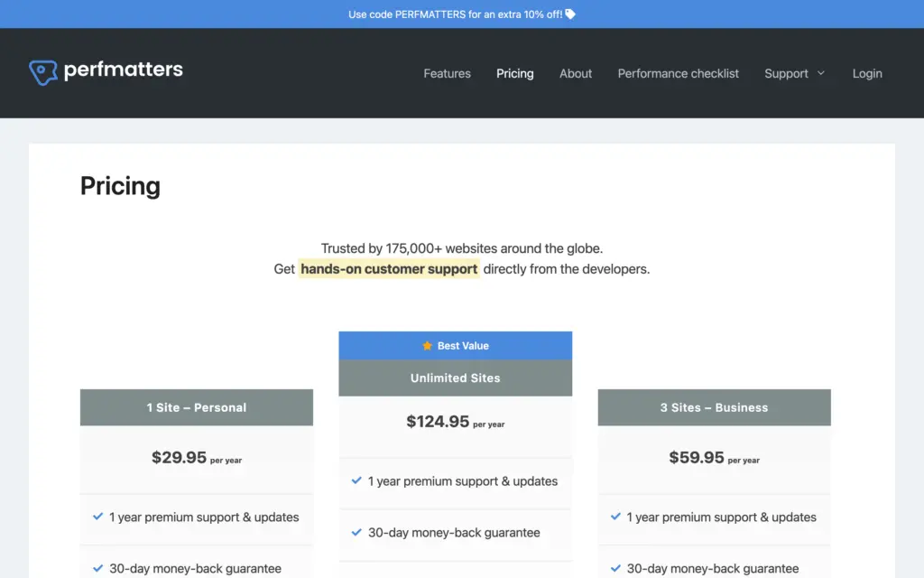Click Personal plan 1 year premium support text
Screen dimensions: 924x578
click(204, 517)
